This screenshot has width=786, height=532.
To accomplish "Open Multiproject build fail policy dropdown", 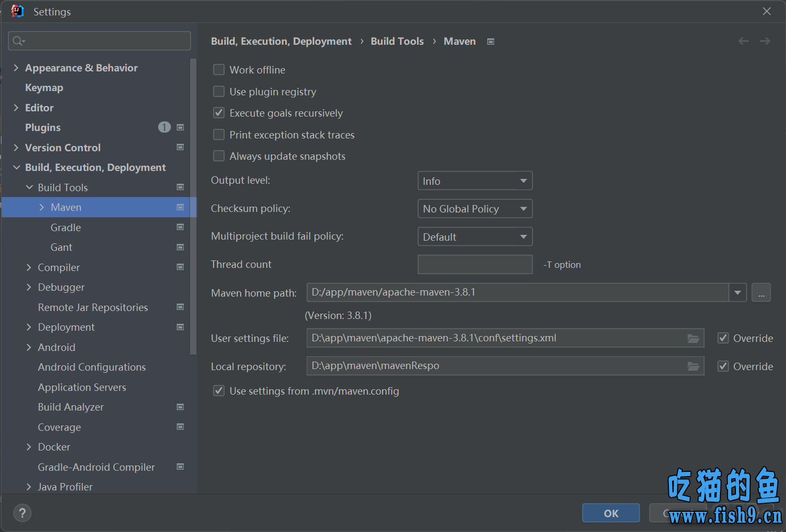I will pos(475,237).
